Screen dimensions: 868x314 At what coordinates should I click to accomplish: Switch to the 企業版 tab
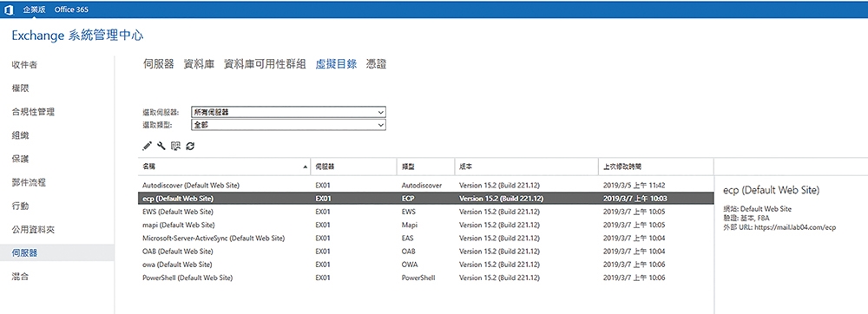(x=35, y=10)
